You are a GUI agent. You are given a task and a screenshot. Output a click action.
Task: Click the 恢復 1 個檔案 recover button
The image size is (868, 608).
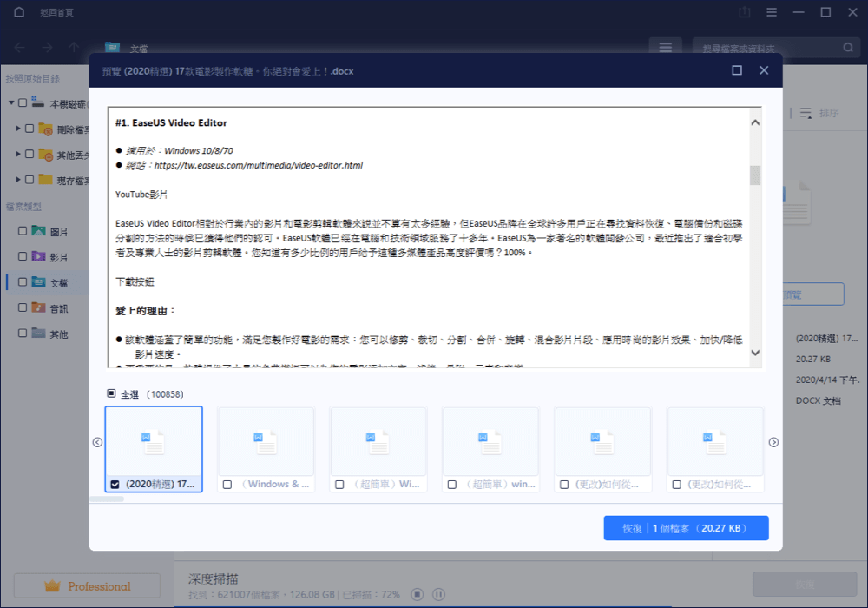[686, 528]
